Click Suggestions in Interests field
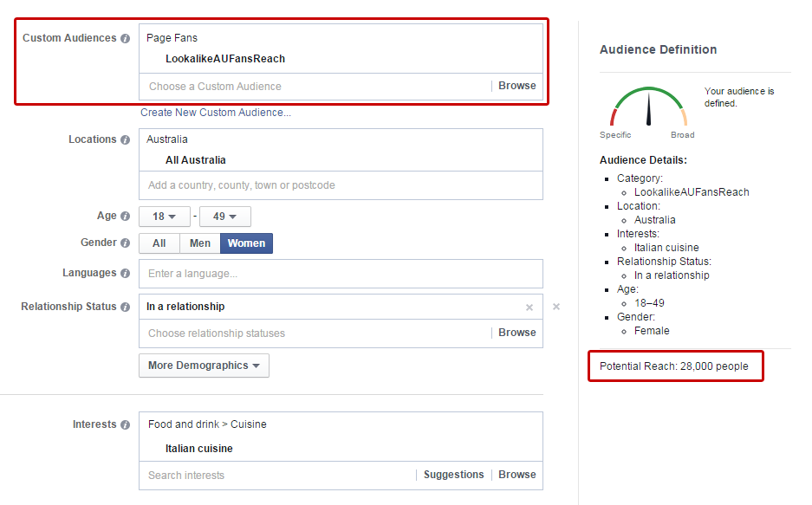This screenshot has height=505, width=812. [453, 475]
